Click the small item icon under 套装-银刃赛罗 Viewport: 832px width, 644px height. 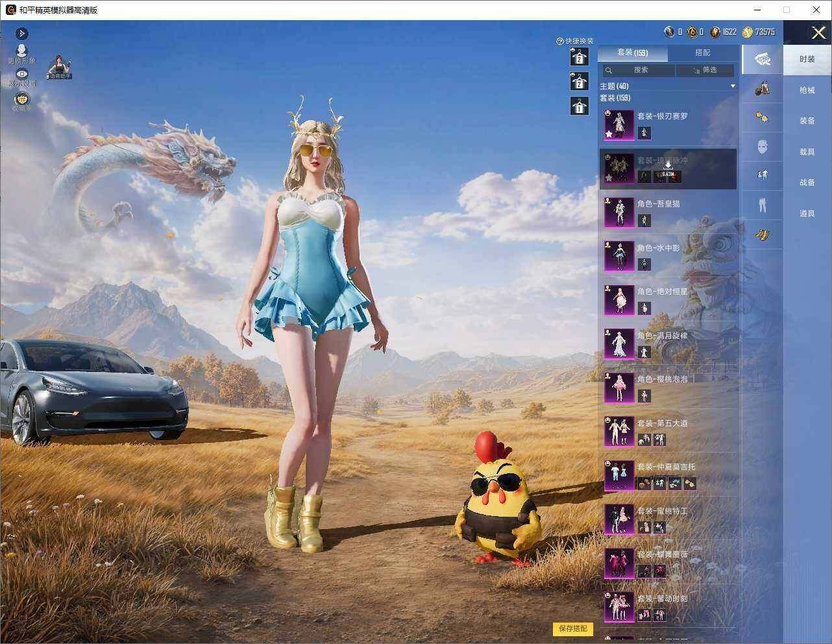point(644,133)
